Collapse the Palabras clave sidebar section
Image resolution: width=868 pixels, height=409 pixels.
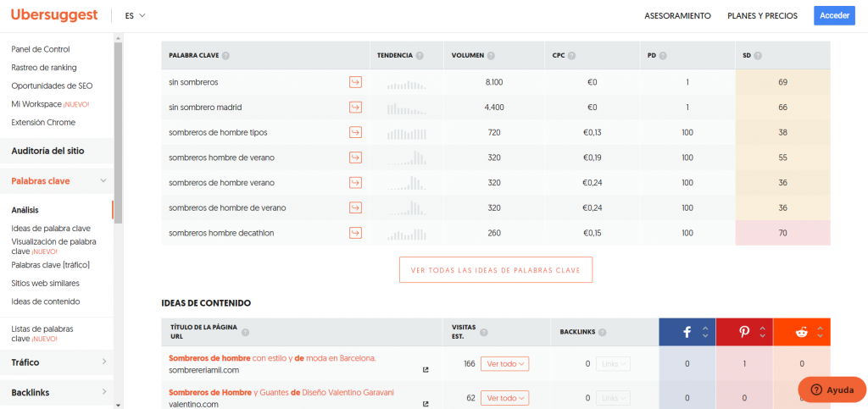103,180
